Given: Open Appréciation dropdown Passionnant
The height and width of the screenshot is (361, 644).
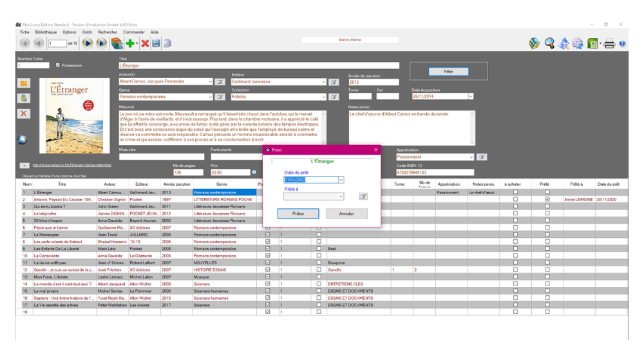Looking at the screenshot, I should pos(471,157).
